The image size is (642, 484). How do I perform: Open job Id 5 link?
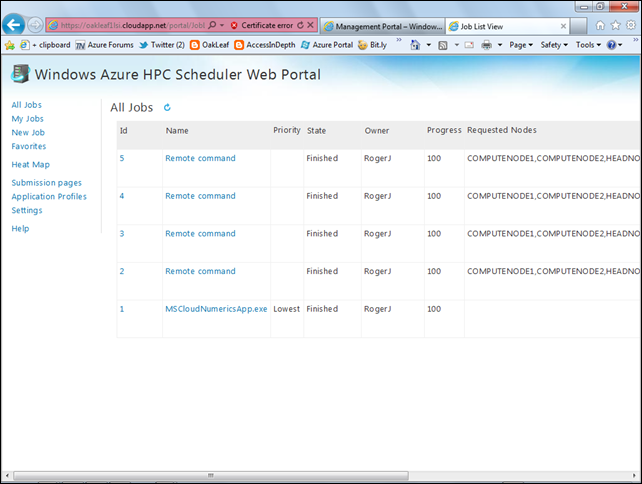click(122, 158)
